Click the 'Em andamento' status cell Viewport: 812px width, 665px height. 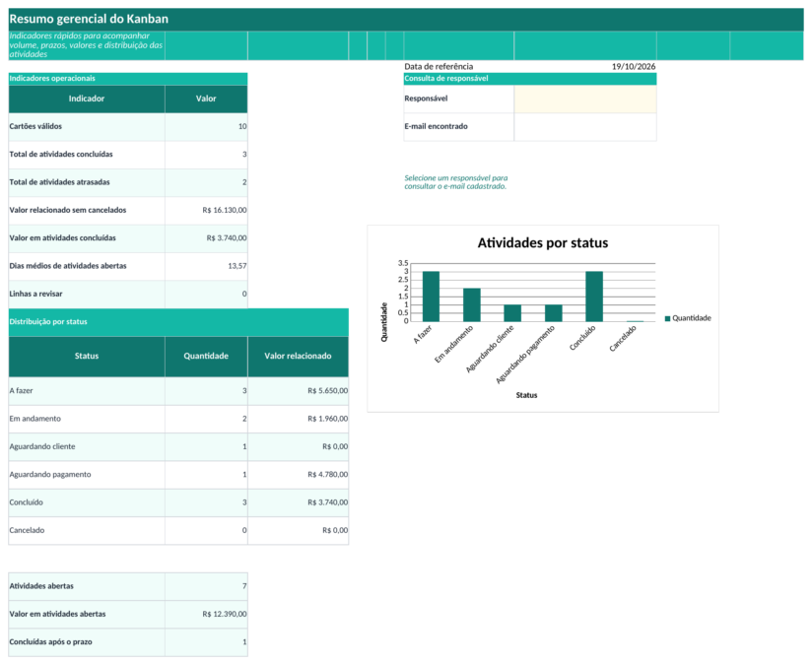coord(87,419)
